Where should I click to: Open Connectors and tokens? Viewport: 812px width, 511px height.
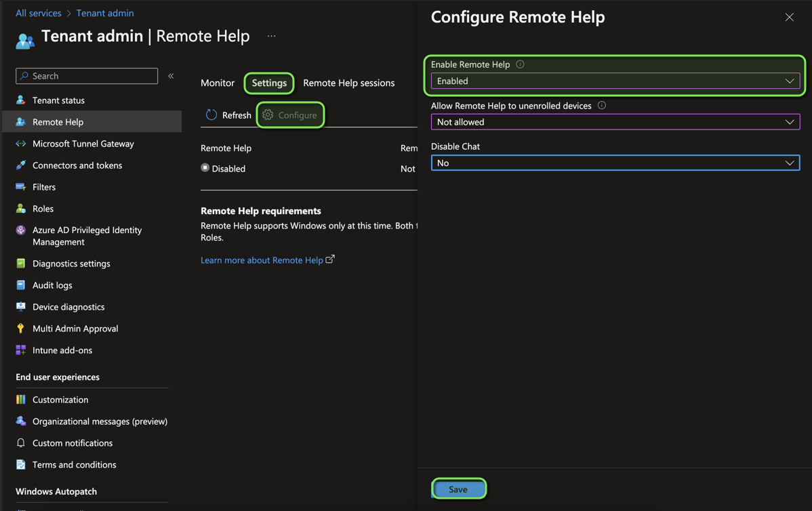77,165
